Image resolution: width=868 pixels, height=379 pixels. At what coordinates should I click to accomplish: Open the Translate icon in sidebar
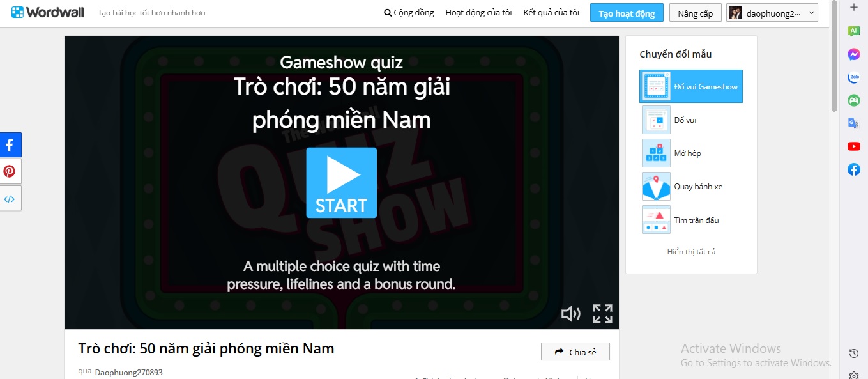(854, 123)
